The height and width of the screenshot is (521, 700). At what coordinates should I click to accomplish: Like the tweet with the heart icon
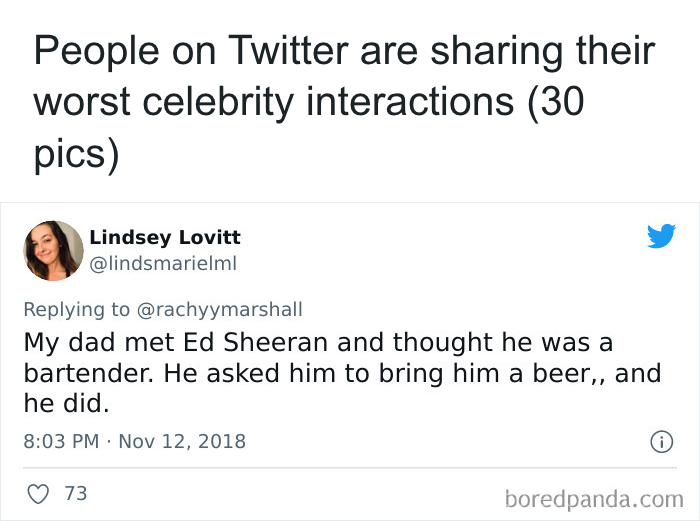click(x=40, y=493)
